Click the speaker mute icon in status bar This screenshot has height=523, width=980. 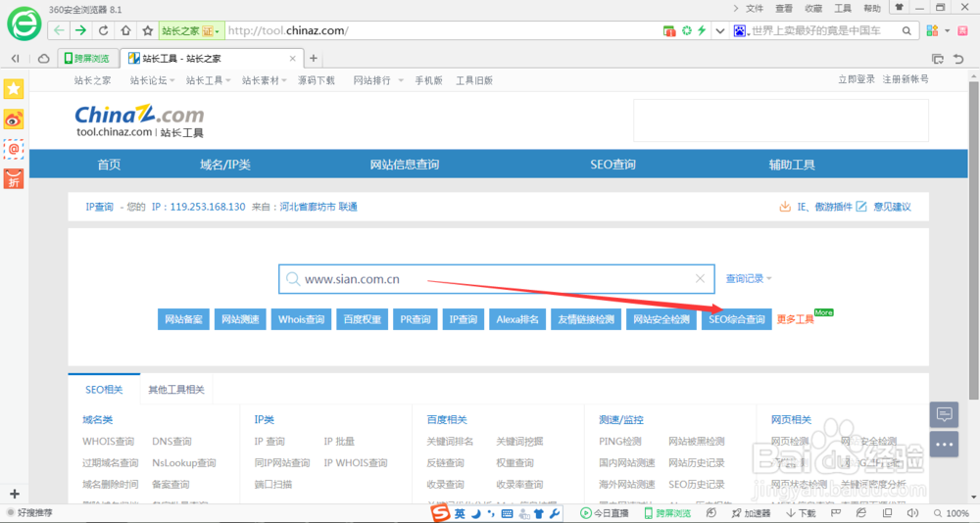(912, 513)
